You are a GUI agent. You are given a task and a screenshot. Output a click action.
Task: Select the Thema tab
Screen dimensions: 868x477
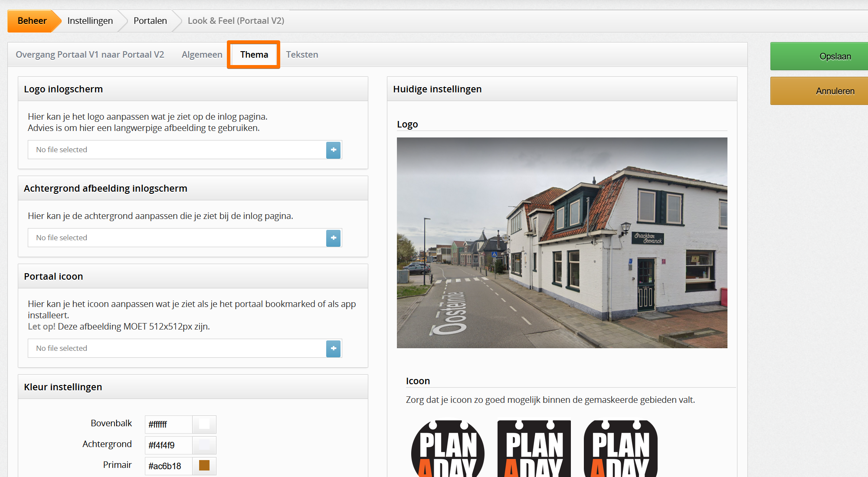[254, 55]
